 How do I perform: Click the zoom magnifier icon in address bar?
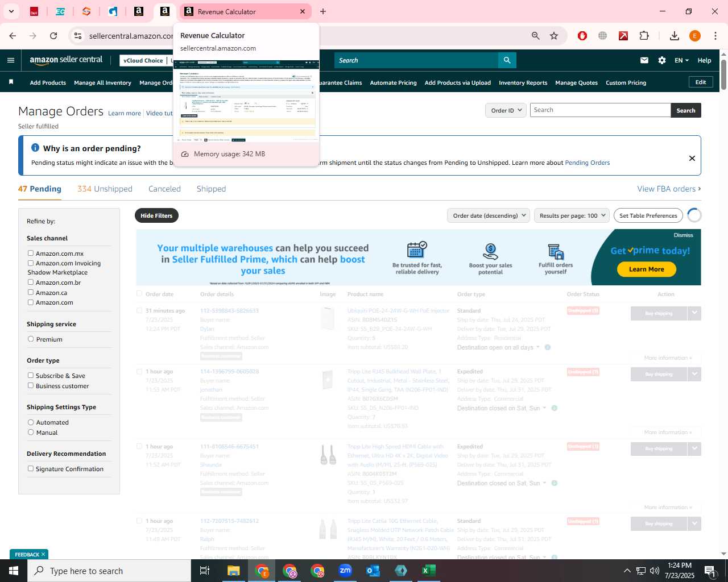pos(535,36)
